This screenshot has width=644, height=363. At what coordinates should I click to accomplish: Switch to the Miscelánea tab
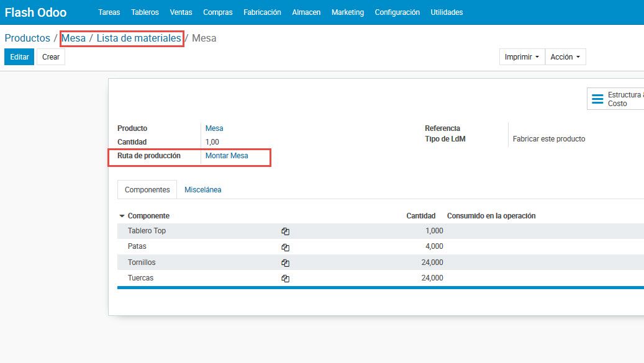(202, 190)
